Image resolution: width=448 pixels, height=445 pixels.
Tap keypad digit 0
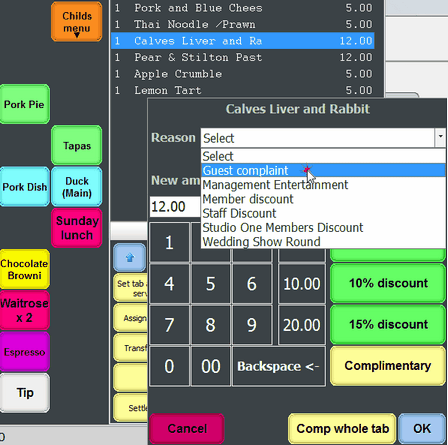point(169,366)
